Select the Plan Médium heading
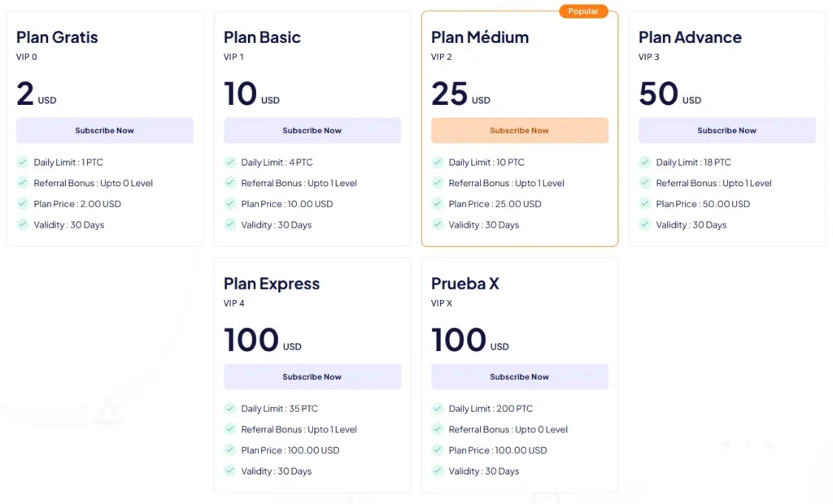 [480, 37]
